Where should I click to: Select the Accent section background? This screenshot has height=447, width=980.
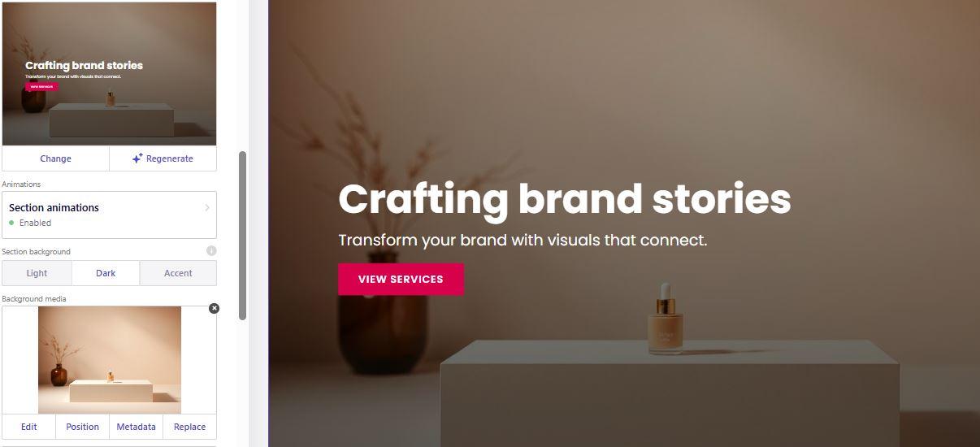coord(178,273)
